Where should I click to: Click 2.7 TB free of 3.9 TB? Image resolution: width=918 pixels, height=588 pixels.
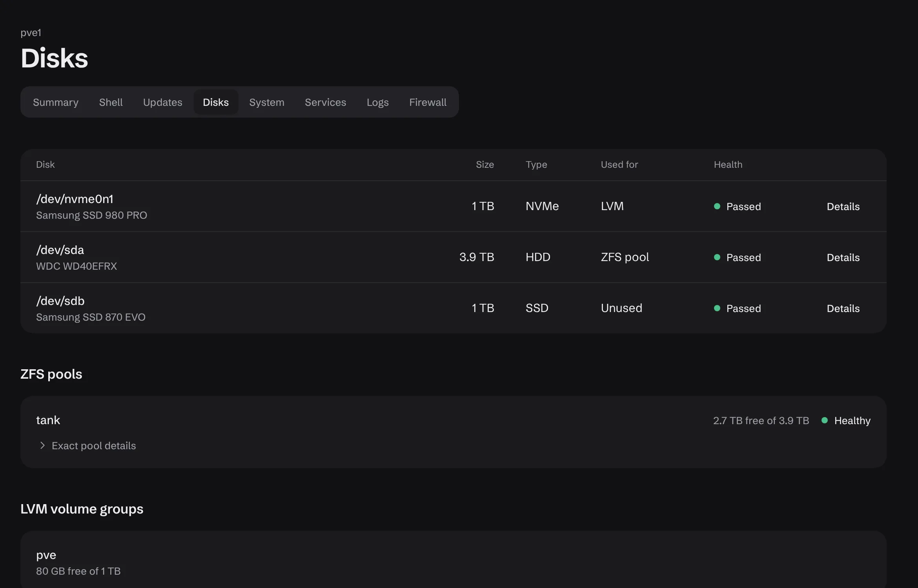[761, 421]
